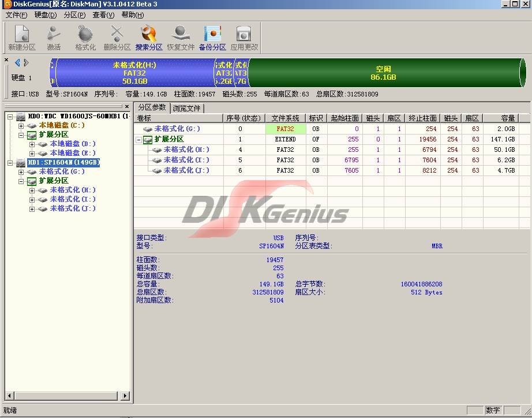Click the 备份分区 toolbar icon
Viewport: 532px width, 418px height.
(212, 38)
